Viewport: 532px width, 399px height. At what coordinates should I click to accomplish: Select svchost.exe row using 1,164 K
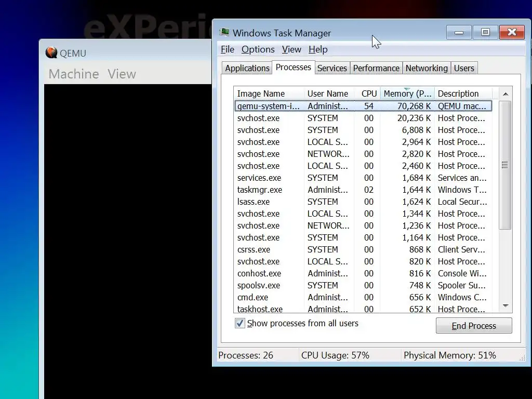pos(363,237)
